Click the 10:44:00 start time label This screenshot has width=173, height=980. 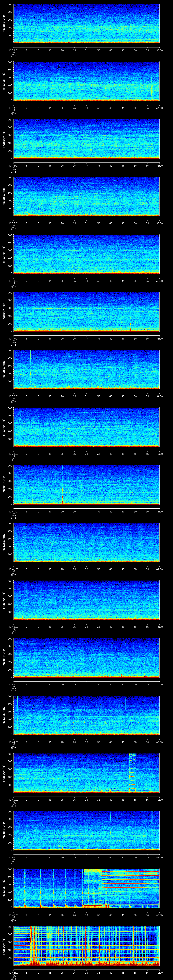coord(13,742)
